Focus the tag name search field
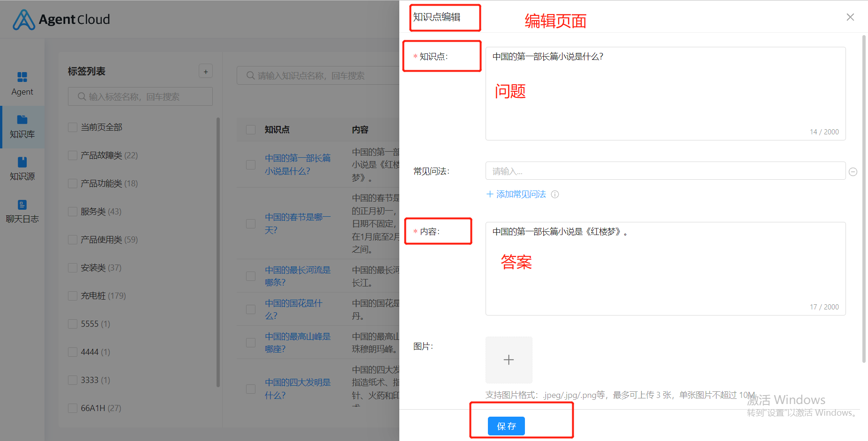Image resolution: width=868 pixels, height=441 pixels. pyautogui.click(x=140, y=96)
